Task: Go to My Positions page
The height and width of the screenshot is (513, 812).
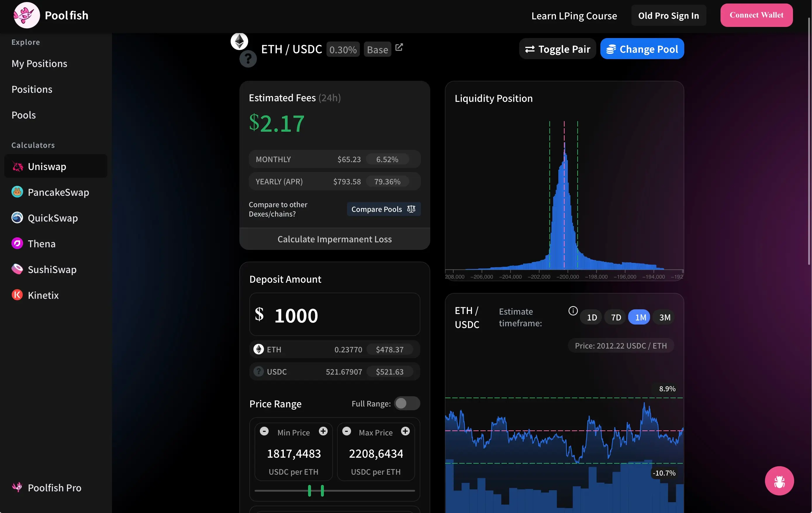Action: 39,64
